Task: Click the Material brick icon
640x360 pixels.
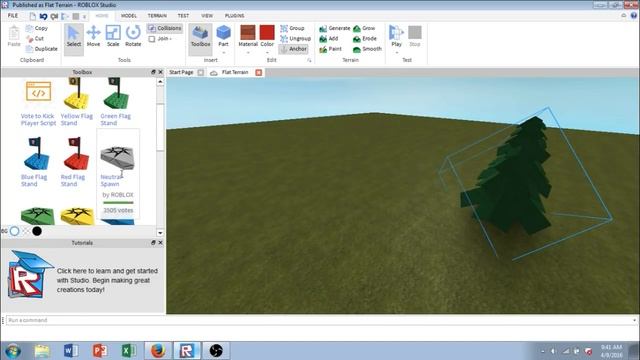Action: click(248, 32)
